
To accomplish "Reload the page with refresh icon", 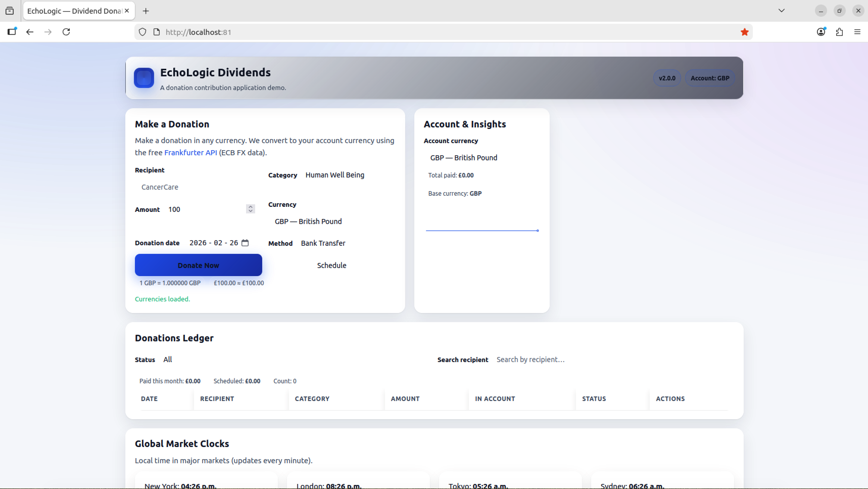I will [x=66, y=32].
